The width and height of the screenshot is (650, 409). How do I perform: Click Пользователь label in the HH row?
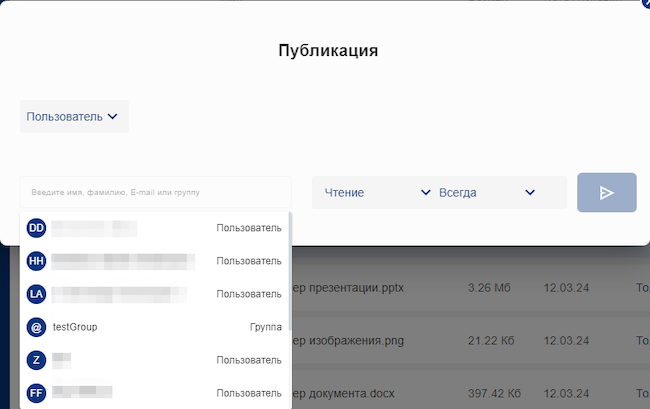pyautogui.click(x=249, y=261)
